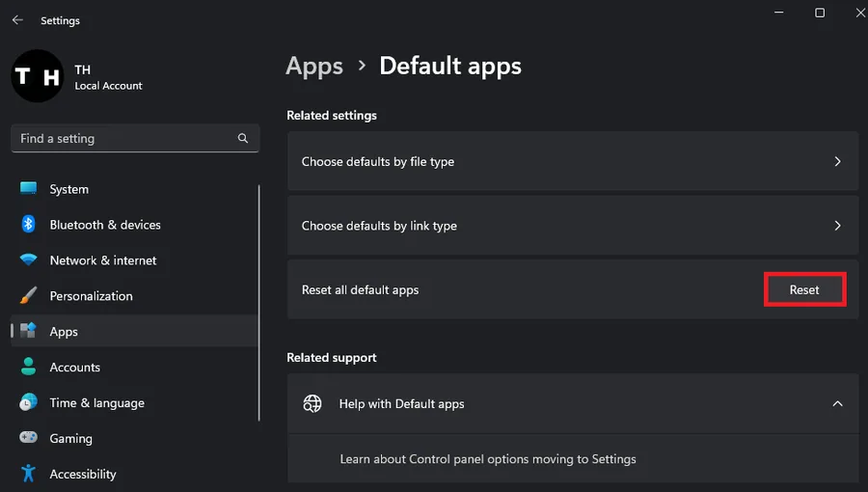The width and height of the screenshot is (868, 492).
Task: Click the Accounts person icon
Action: (x=28, y=367)
